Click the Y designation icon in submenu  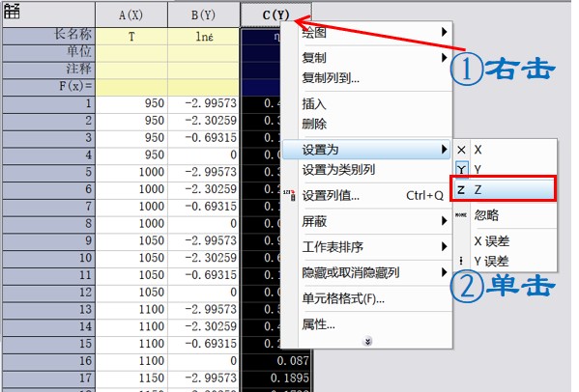tap(462, 169)
